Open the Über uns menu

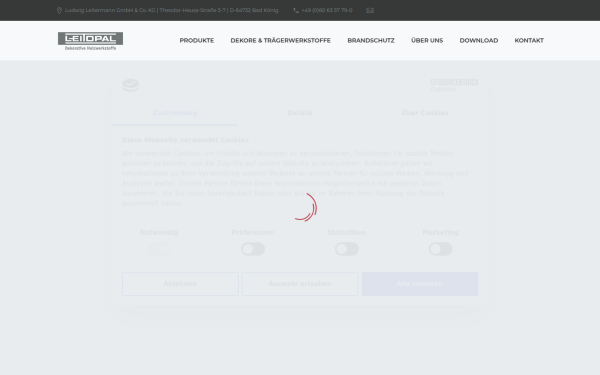click(x=427, y=41)
